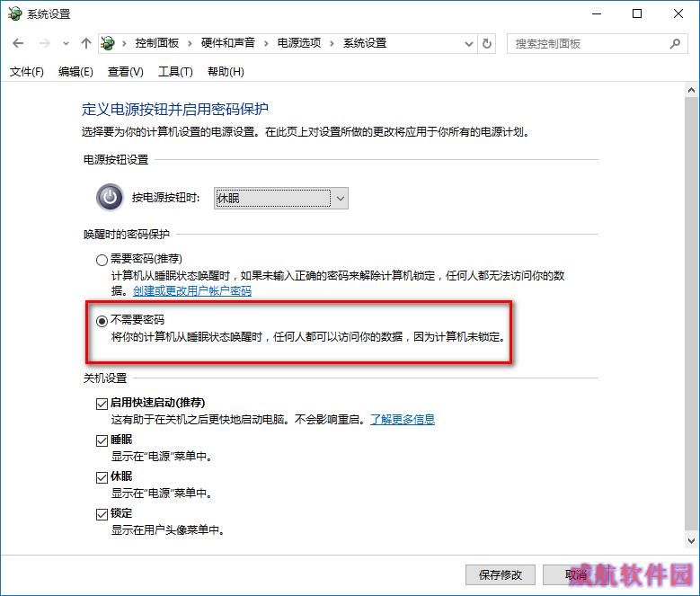Viewport: 700px width, 596px height.
Task: Click 唤醒时的密码保护 section label
Action: coord(127,234)
